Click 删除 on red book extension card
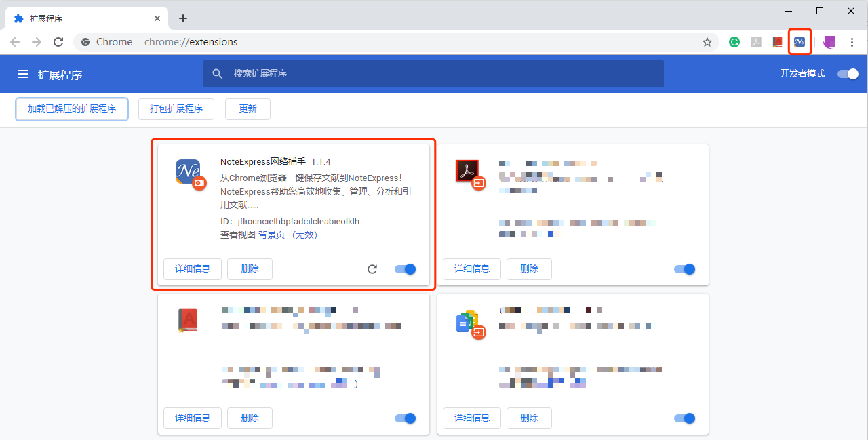 (x=250, y=418)
